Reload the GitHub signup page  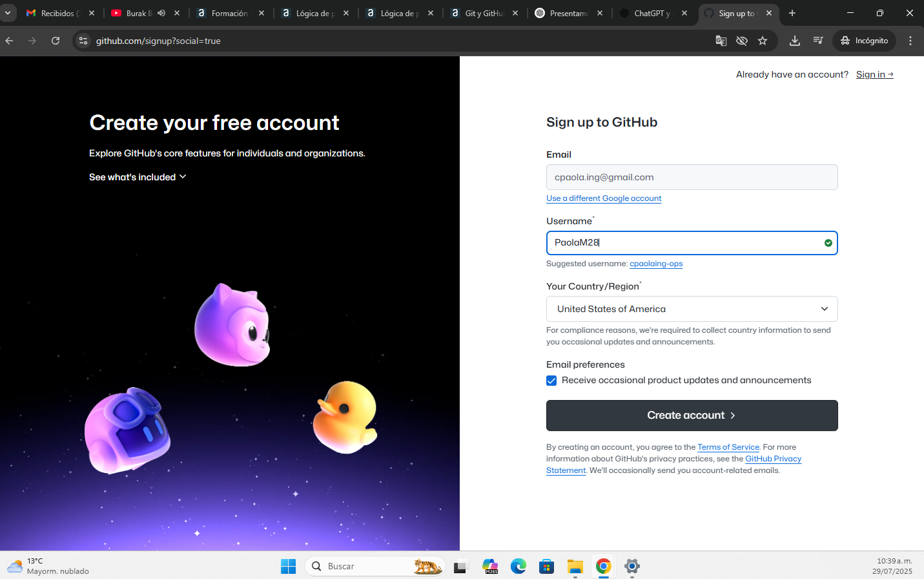coord(56,41)
